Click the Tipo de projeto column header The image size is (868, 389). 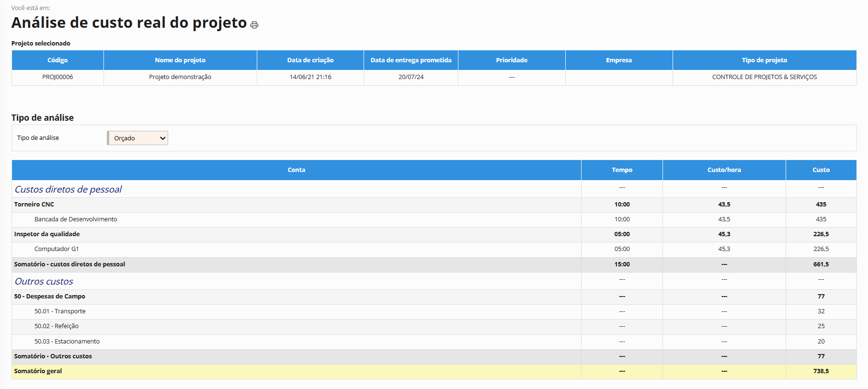pyautogui.click(x=764, y=60)
